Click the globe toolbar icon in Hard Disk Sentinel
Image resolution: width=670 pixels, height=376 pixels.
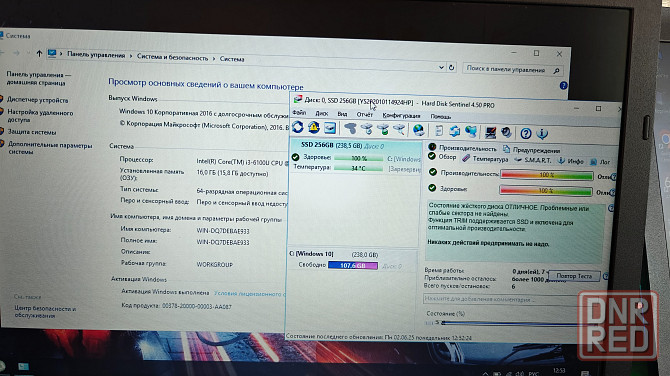[x=419, y=130]
